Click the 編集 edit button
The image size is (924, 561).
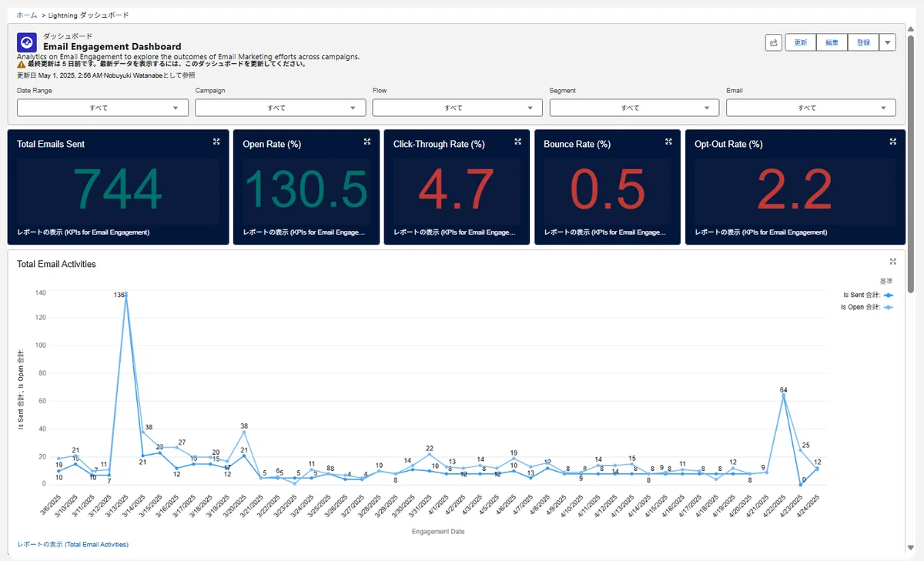tap(832, 42)
